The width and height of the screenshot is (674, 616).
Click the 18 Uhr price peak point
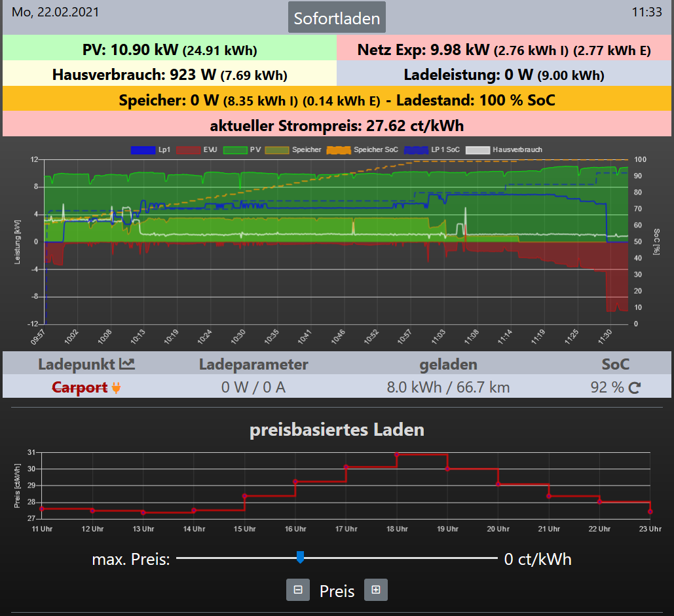tap(397, 454)
